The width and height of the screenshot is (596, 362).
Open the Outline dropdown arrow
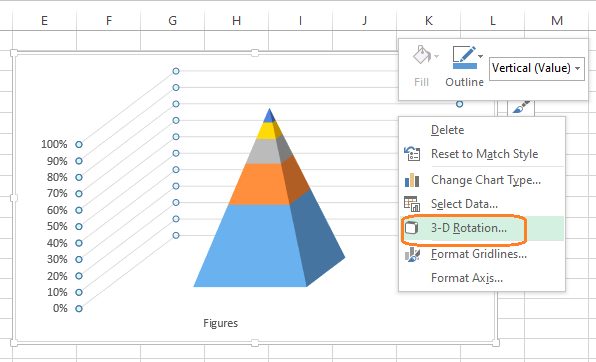click(480, 56)
